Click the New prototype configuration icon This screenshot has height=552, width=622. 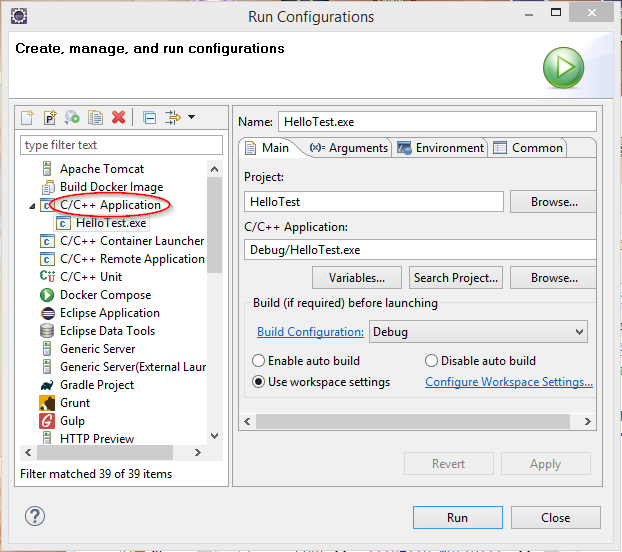click(x=49, y=117)
